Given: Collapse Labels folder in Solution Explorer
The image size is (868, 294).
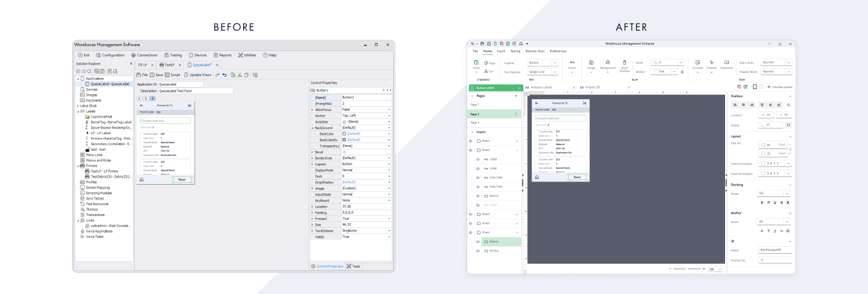Looking at the screenshot, I should [77, 111].
